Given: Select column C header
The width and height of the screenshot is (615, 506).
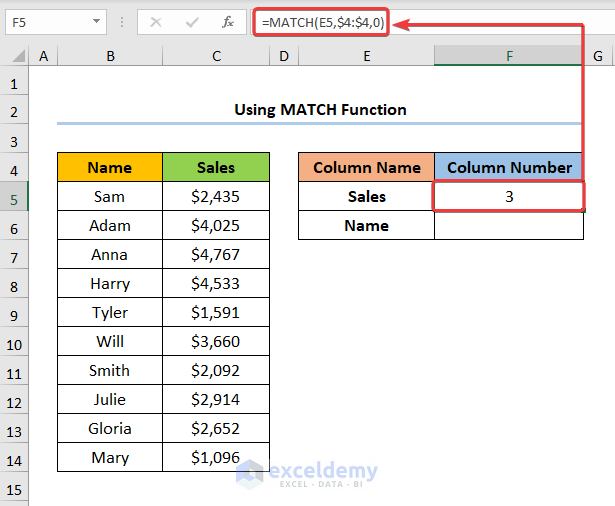Looking at the screenshot, I should 216,58.
